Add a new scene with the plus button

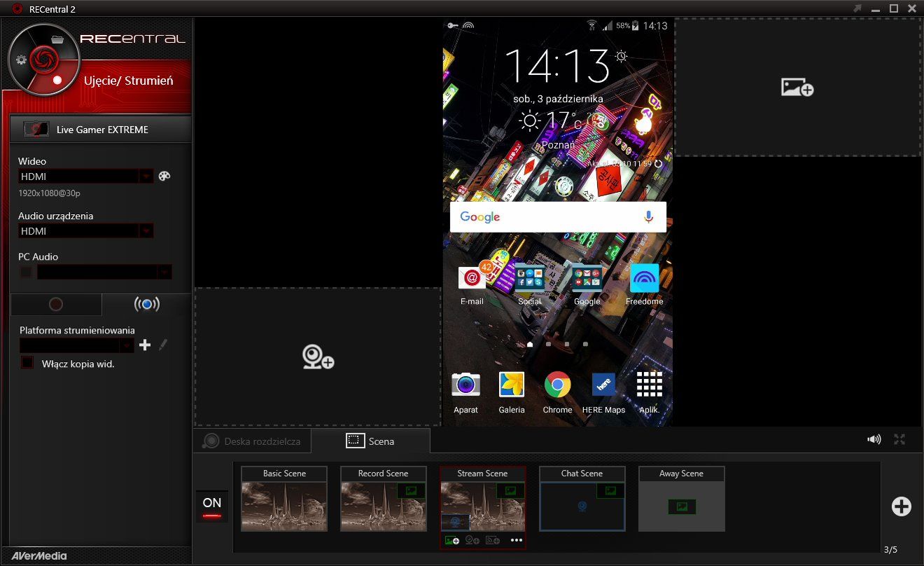click(x=902, y=506)
